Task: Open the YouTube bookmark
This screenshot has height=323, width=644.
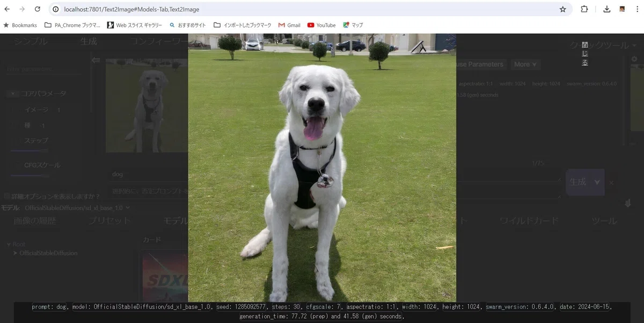Action: click(x=321, y=25)
